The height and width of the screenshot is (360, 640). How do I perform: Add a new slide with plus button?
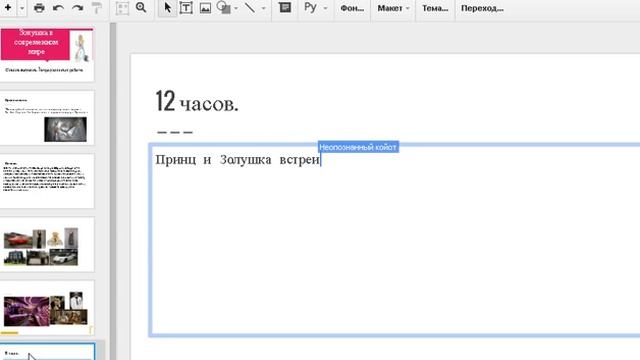point(8,8)
